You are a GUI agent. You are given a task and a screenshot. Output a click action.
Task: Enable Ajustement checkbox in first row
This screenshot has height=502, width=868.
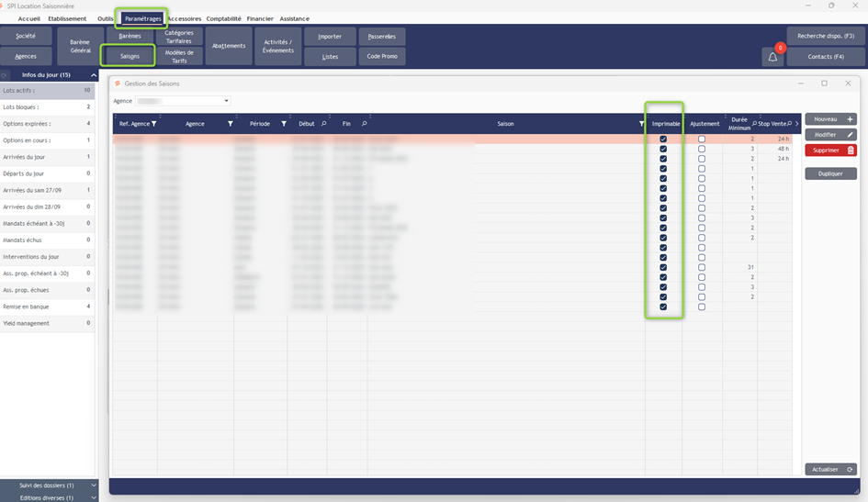click(x=702, y=139)
